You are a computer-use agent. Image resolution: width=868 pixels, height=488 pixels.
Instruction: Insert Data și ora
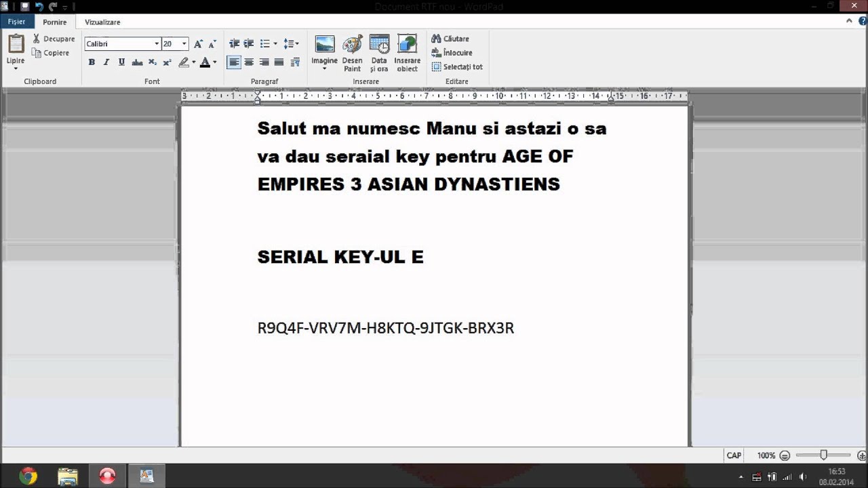tap(379, 54)
